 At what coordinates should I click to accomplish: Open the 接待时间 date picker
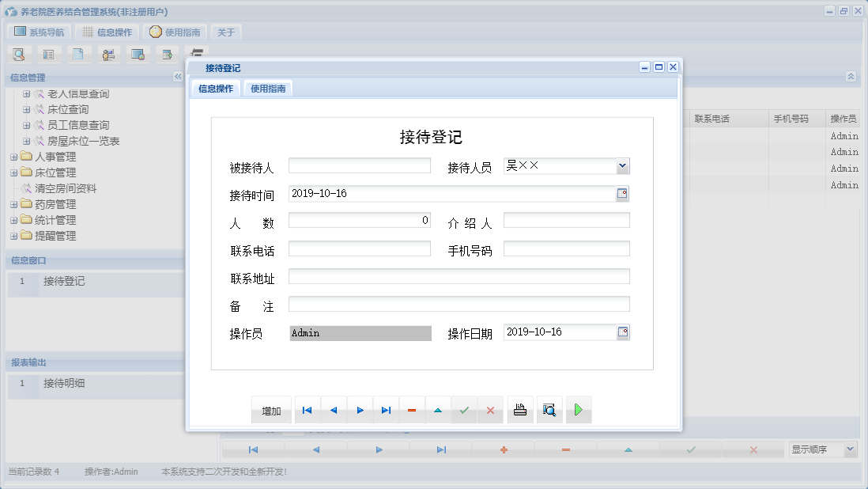click(x=623, y=193)
